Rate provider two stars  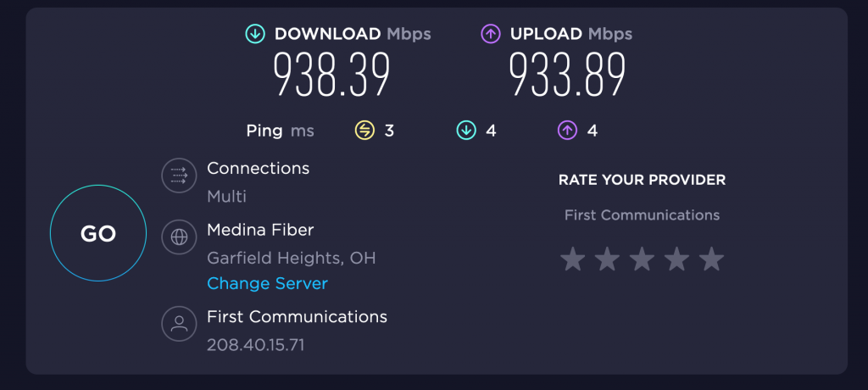click(607, 259)
